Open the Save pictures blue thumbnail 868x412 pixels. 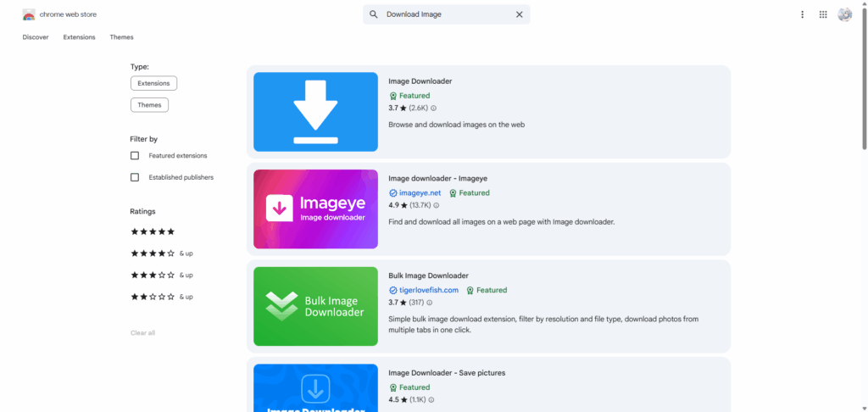point(315,387)
